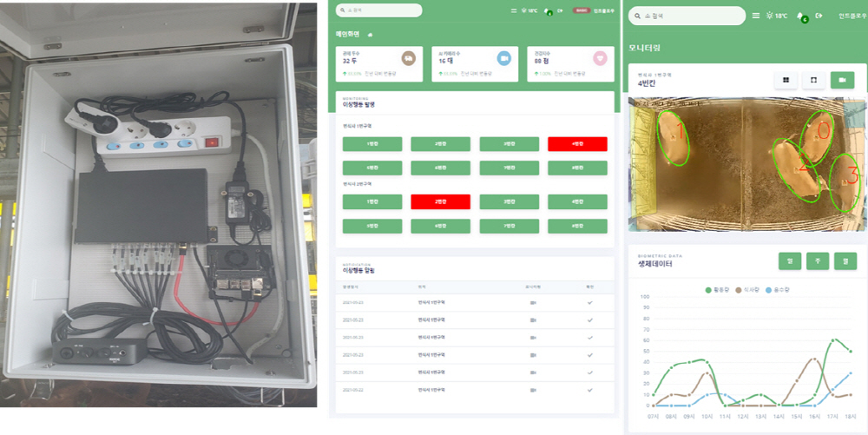This screenshot has height=435, width=868.
Task: Click the 이상행동 알림 section heading
Action: 358,270
